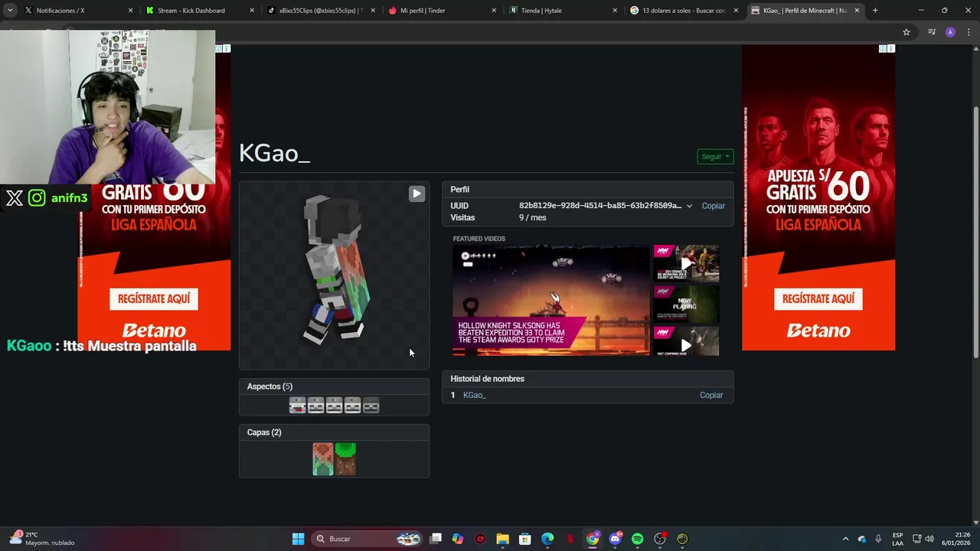980x551 pixels.
Task: Open Microsoft Store from the taskbar
Action: (525, 539)
